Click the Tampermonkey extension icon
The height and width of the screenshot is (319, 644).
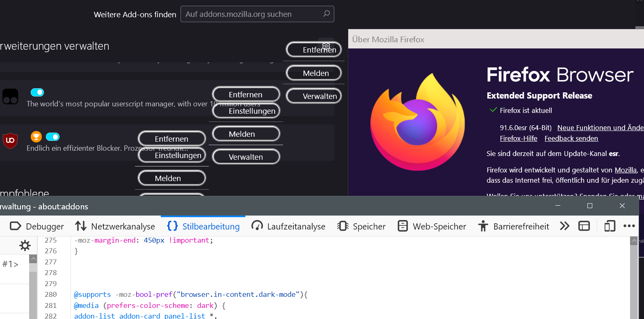pyautogui.click(x=10, y=96)
